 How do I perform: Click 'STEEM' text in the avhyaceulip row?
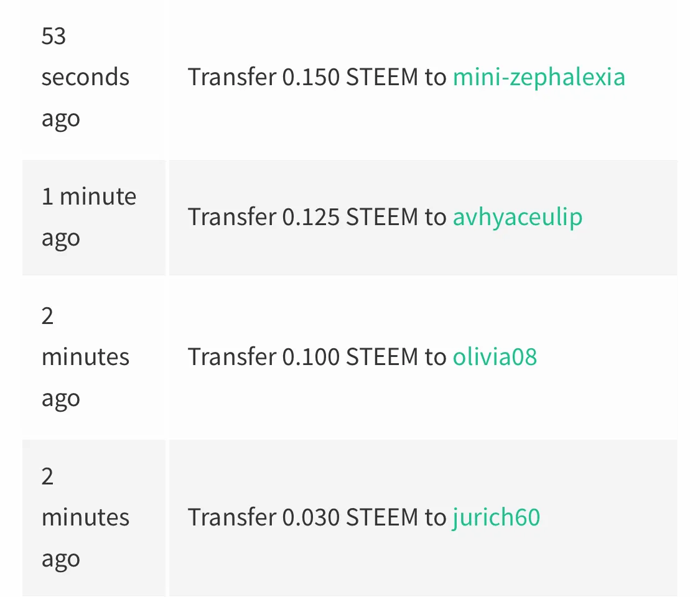click(382, 217)
